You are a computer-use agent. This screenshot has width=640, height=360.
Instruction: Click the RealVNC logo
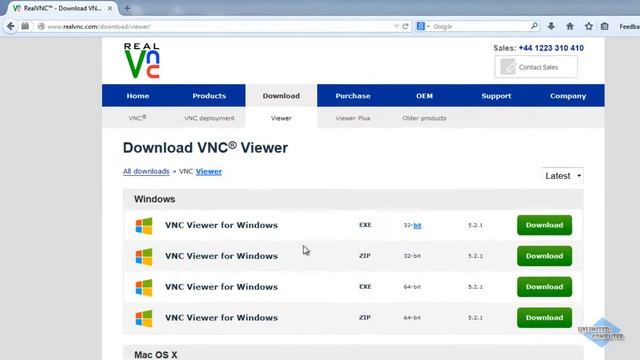[142, 60]
